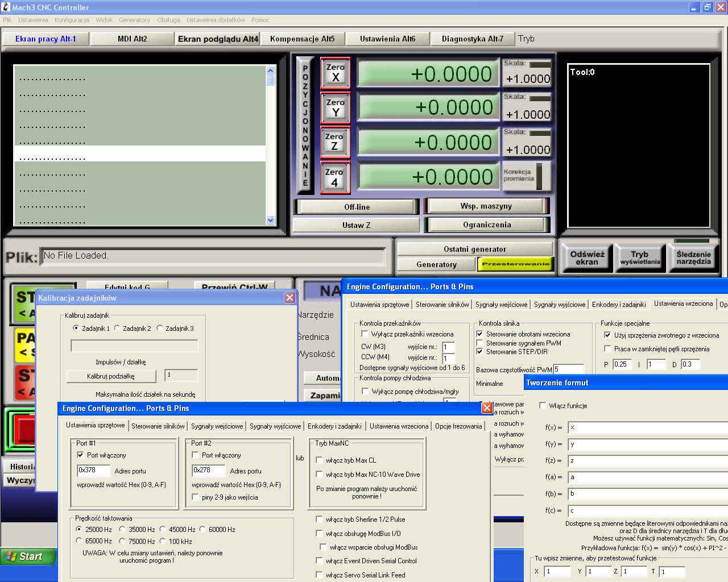Toggle Wyłącz przekaźniki wrzeciona checkbox
This screenshot has height=582, width=728.
365,334
